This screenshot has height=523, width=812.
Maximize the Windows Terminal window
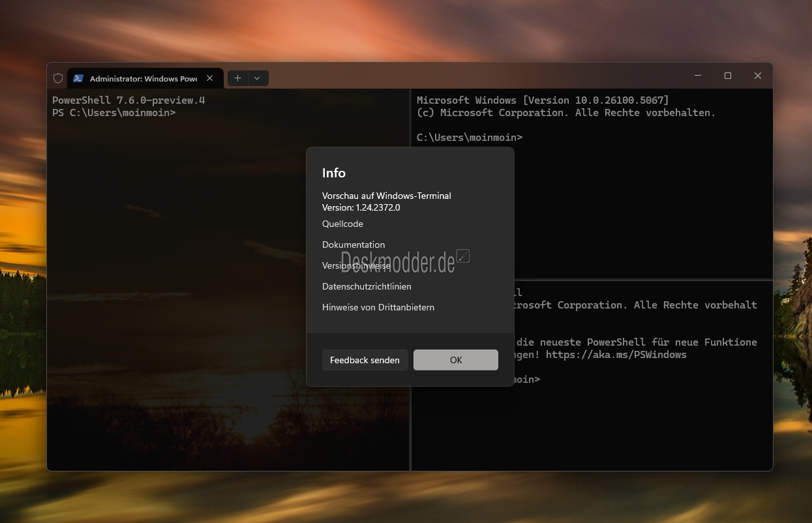tap(728, 76)
